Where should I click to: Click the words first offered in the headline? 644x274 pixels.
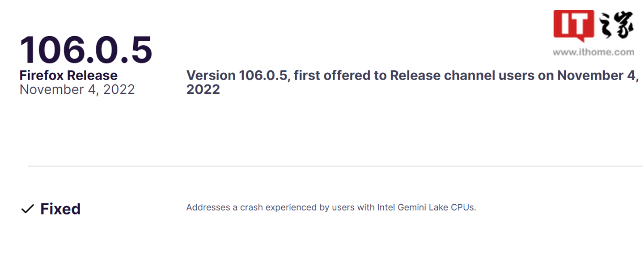[328, 76]
